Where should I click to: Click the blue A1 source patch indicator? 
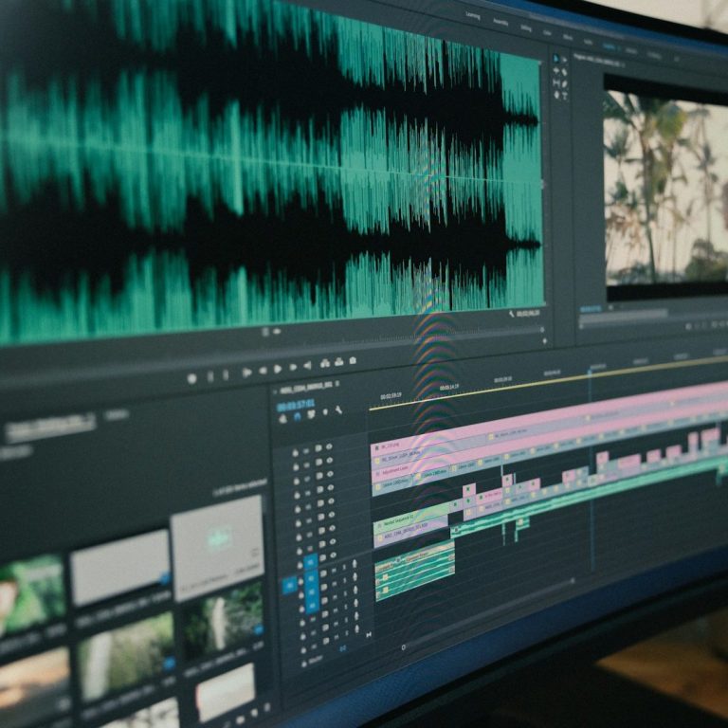(x=290, y=586)
